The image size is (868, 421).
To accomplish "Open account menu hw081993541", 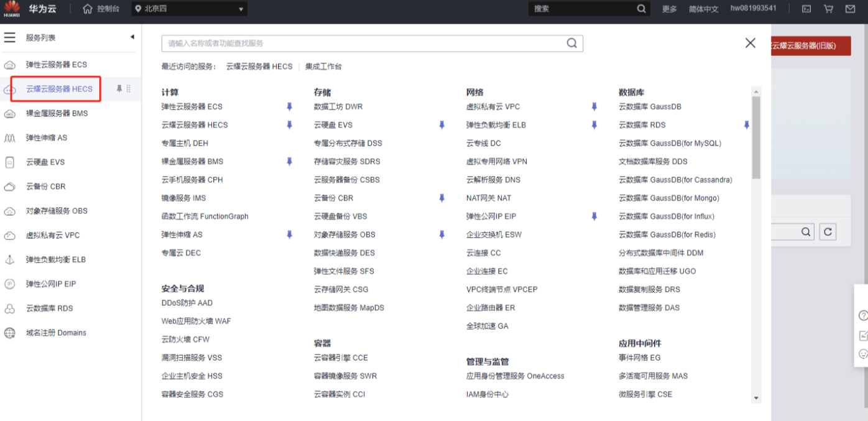I will [753, 9].
